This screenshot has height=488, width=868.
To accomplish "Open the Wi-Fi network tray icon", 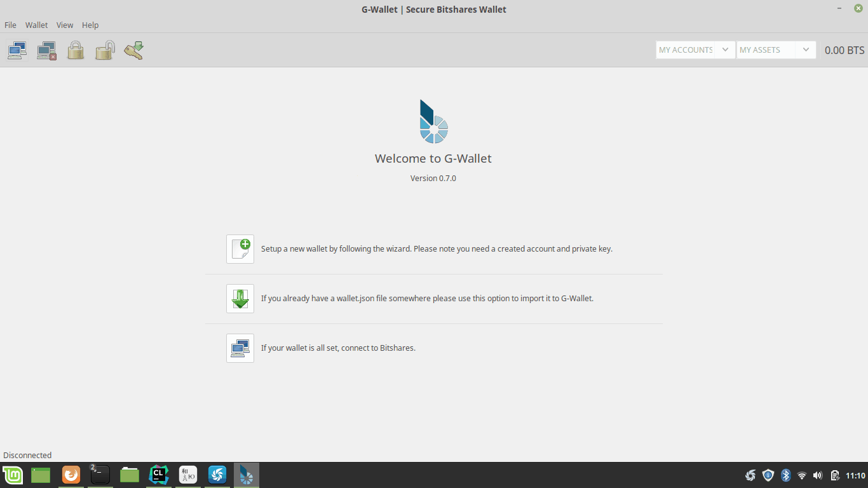I will [x=802, y=475].
